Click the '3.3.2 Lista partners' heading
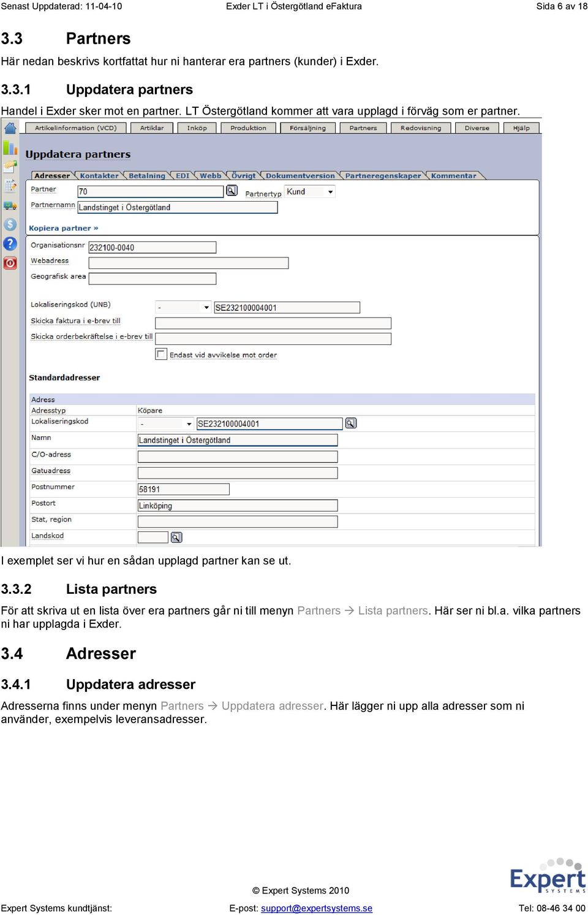588x915 pixels. tap(79, 589)
